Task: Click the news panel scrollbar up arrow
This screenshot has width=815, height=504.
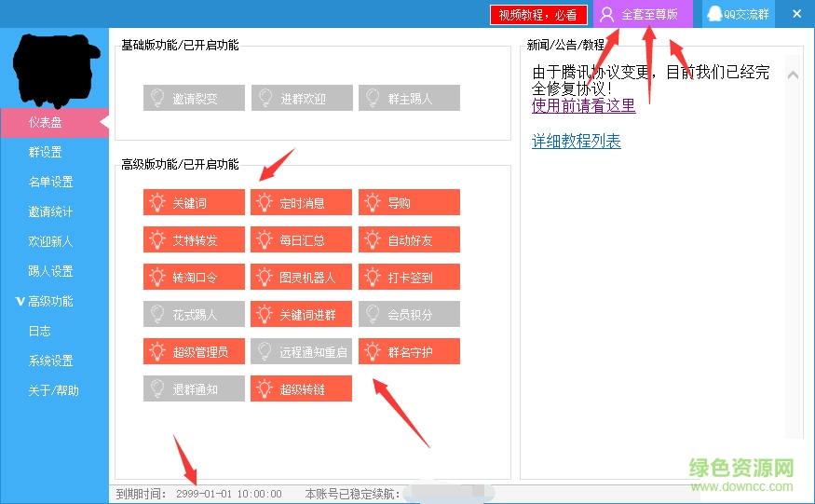Action: pos(793,75)
